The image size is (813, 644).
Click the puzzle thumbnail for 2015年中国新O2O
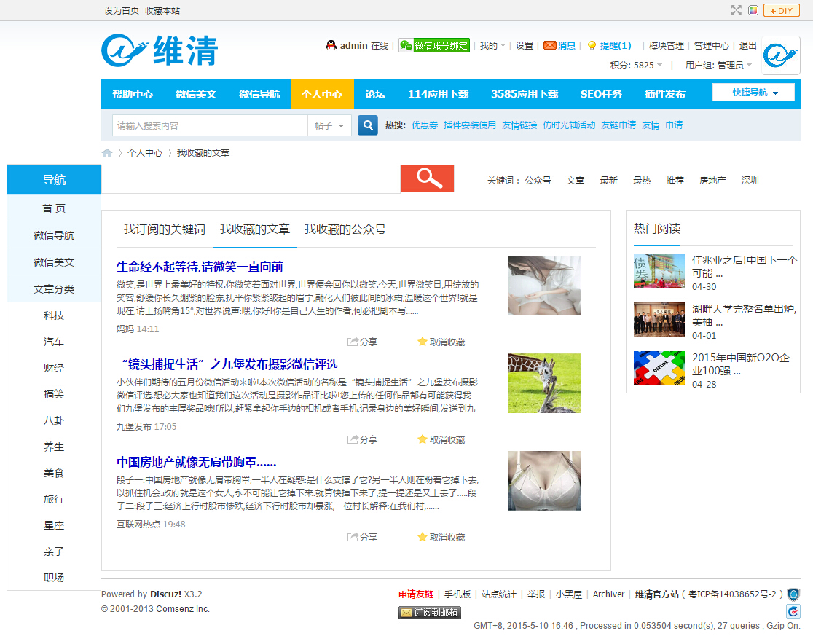pos(659,368)
